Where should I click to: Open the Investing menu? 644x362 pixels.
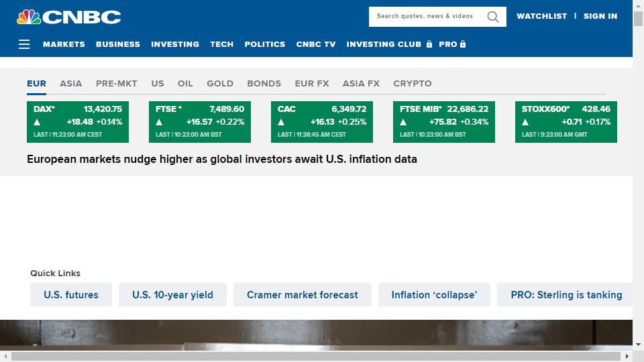[175, 44]
